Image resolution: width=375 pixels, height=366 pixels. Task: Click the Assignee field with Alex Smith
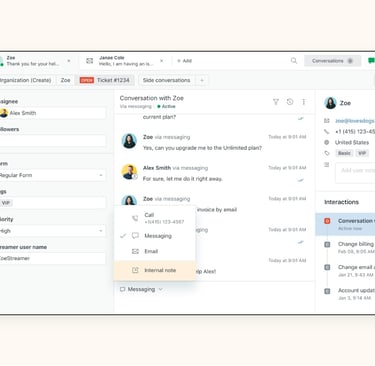pos(53,113)
